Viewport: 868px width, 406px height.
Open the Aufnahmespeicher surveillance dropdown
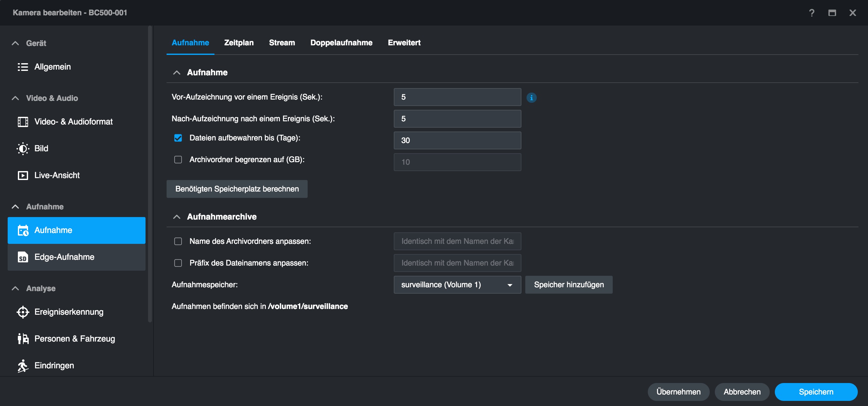457,285
